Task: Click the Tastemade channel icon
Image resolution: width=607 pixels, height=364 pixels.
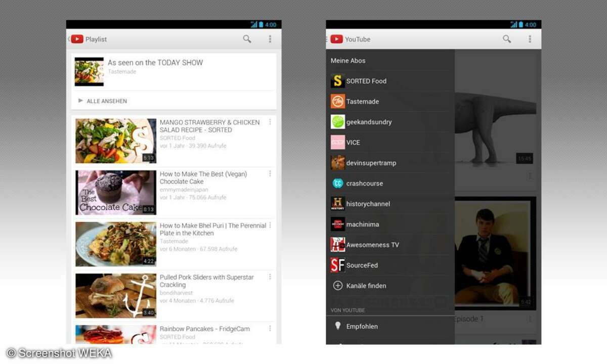Action: pyautogui.click(x=338, y=101)
